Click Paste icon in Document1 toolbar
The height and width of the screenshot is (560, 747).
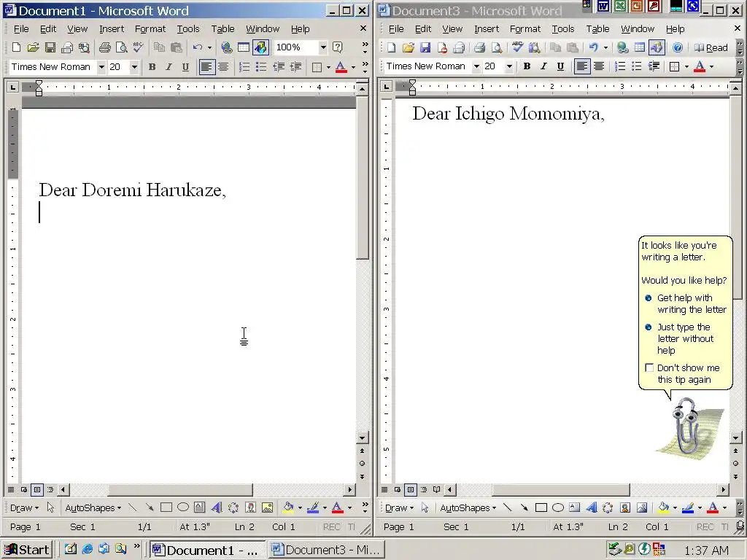click(177, 47)
